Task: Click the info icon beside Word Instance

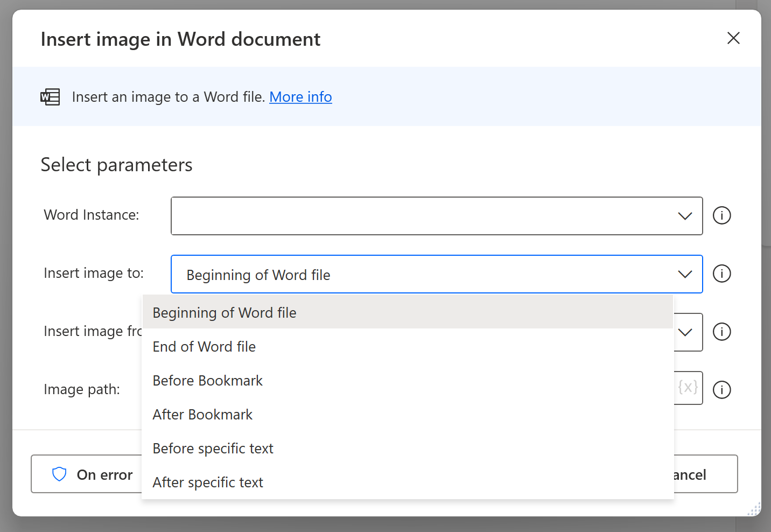Action: [721, 215]
